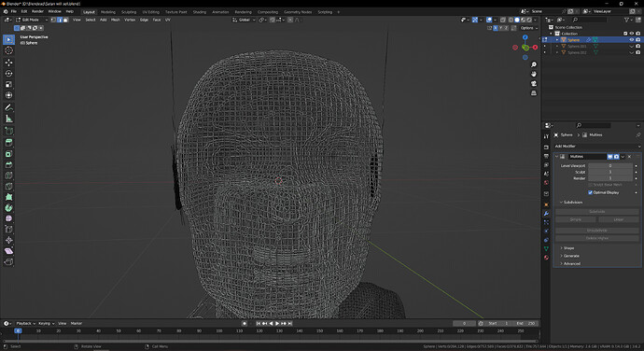The width and height of the screenshot is (644, 351).
Task: Open the Playback dropdown in timeline
Action: (25, 324)
